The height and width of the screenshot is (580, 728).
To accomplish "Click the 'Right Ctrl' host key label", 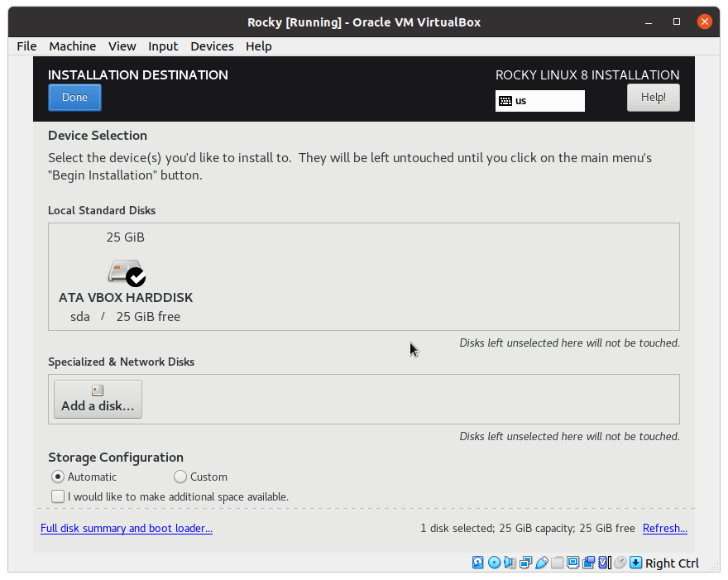I will [x=672, y=563].
